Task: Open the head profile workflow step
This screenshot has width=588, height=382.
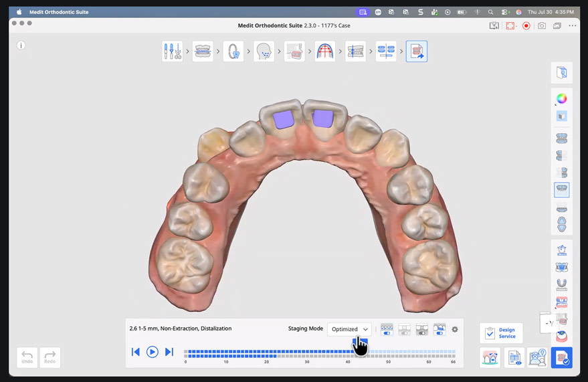Action: click(x=264, y=52)
